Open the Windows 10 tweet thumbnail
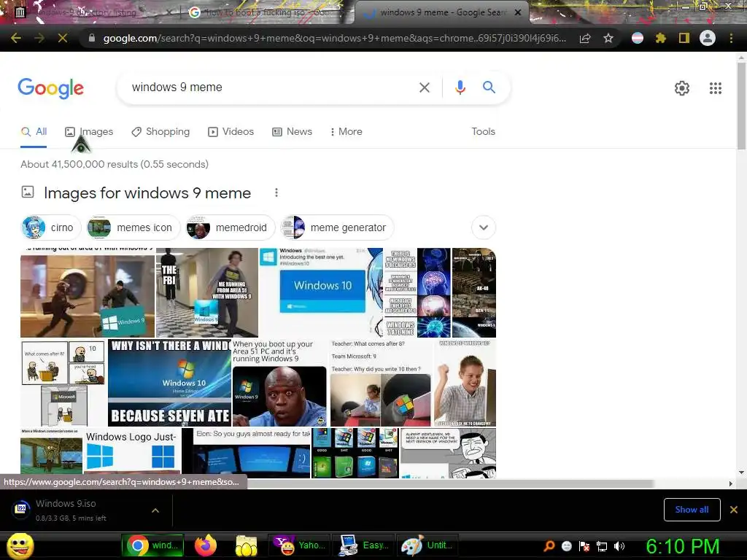The width and height of the screenshot is (747, 560). [x=321, y=292]
